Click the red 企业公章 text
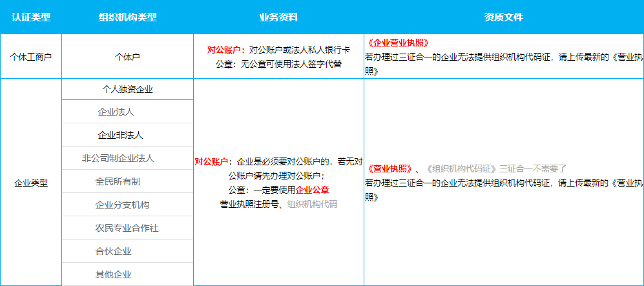The image size is (644, 286). (x=312, y=190)
